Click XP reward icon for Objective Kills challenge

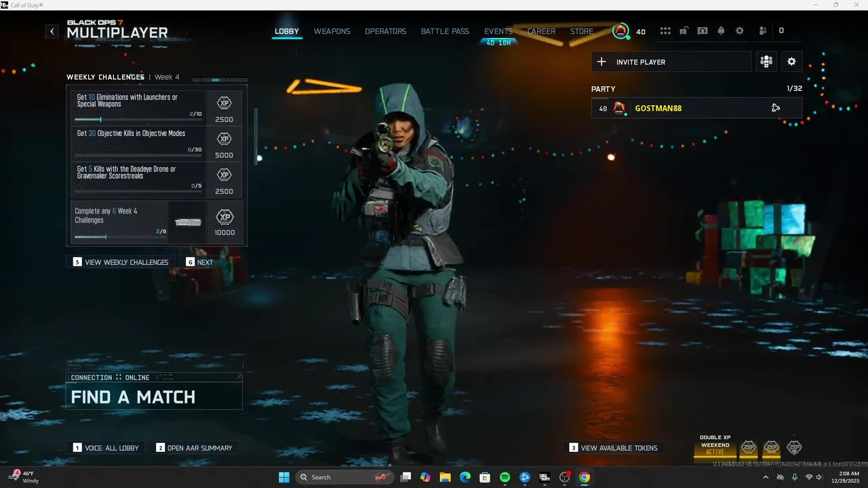[224, 139]
